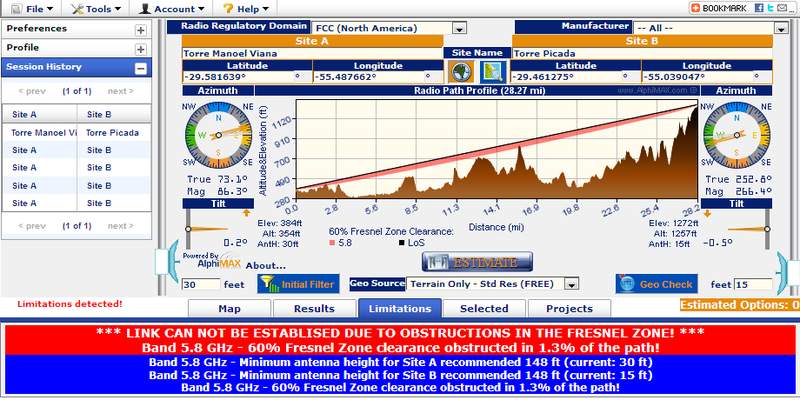Click the Initial Filter button

click(298, 284)
